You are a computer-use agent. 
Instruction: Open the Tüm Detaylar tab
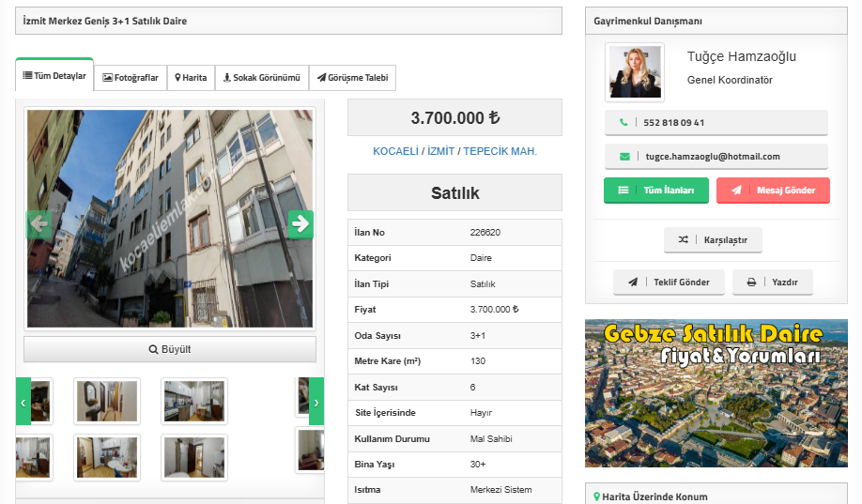point(54,76)
